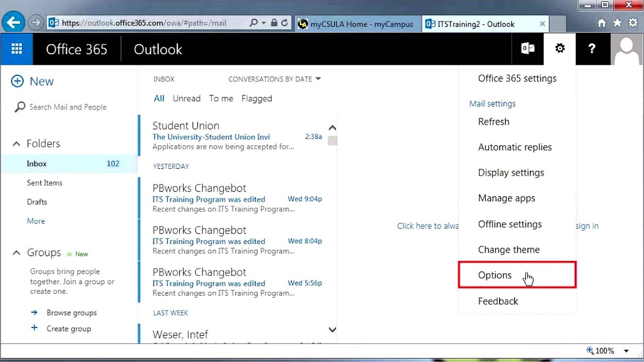644x362 pixels.
Task: Filter messages sent To me
Action: tap(221, 99)
